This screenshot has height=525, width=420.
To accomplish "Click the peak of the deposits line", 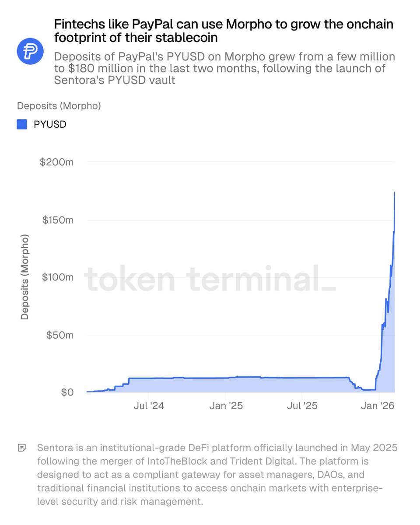I will pyautogui.click(x=394, y=192).
